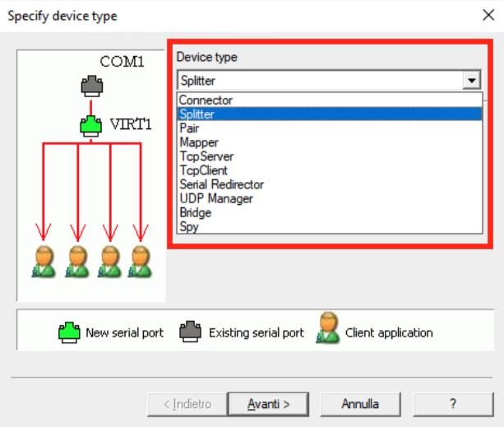Click the last client application icon in diagram
The width and height of the screenshot is (504, 427).
click(141, 259)
